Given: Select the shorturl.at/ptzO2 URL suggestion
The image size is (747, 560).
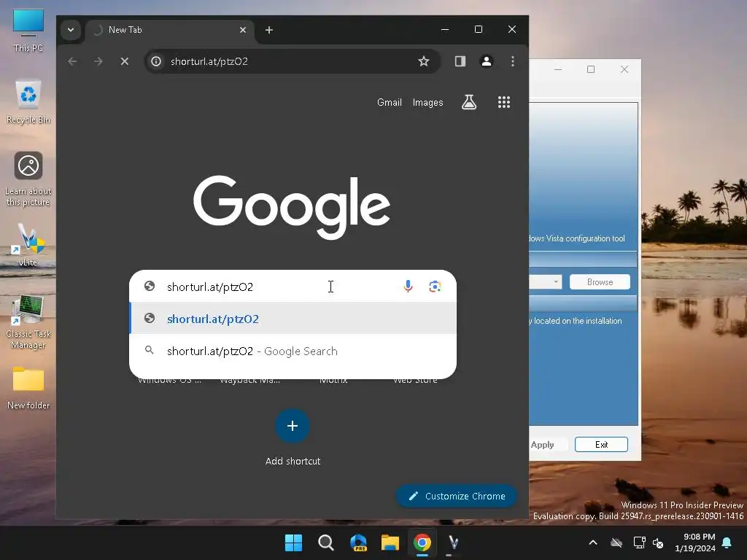Looking at the screenshot, I should coord(293,319).
